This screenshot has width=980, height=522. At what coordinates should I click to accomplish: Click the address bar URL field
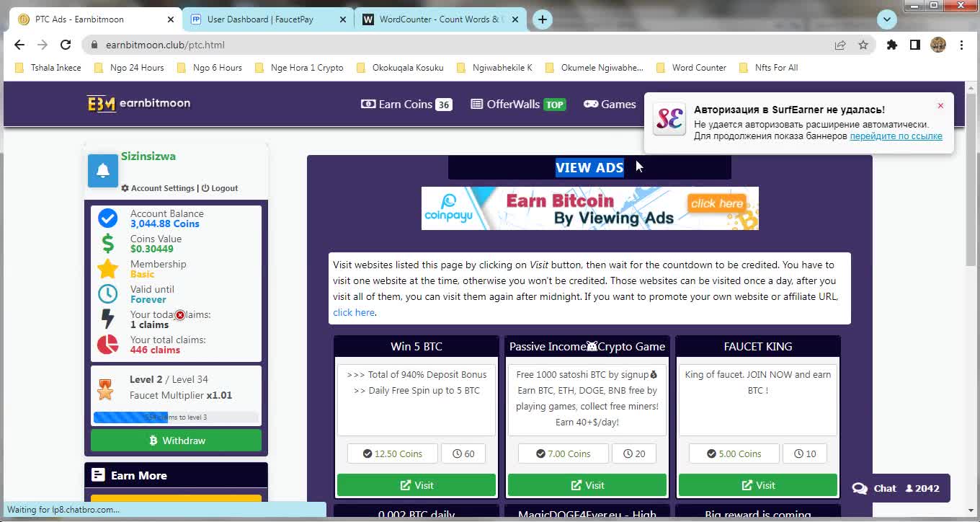pos(461,45)
